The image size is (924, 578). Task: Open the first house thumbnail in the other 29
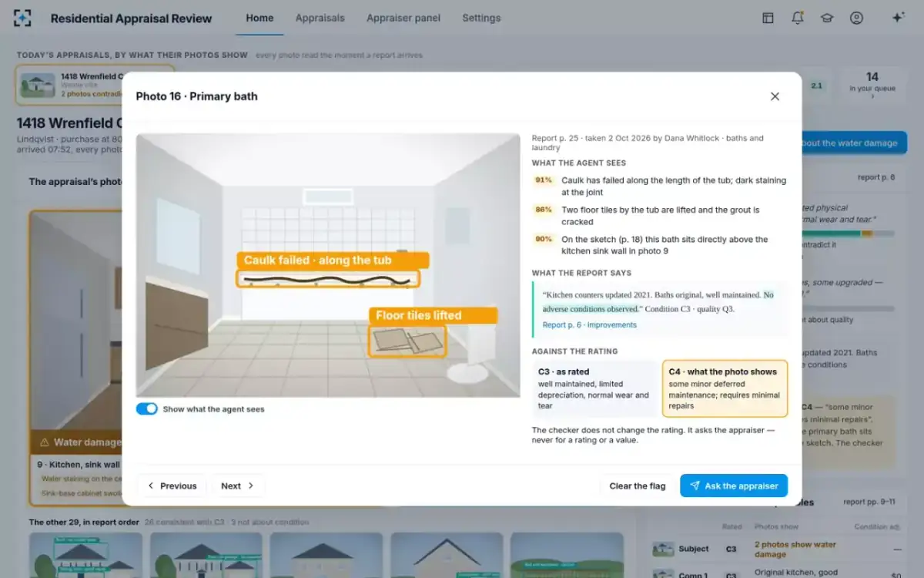tap(85, 555)
